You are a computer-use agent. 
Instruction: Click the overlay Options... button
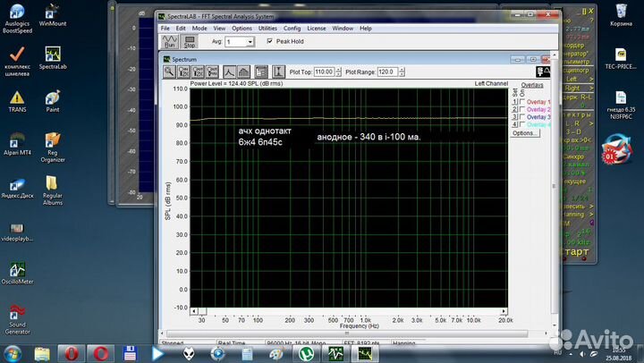[x=524, y=133]
